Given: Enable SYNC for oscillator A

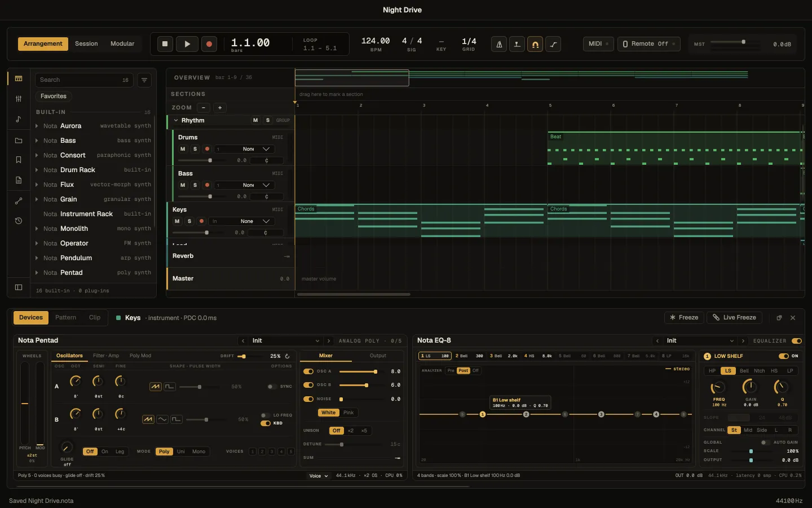Looking at the screenshot, I should [272, 387].
